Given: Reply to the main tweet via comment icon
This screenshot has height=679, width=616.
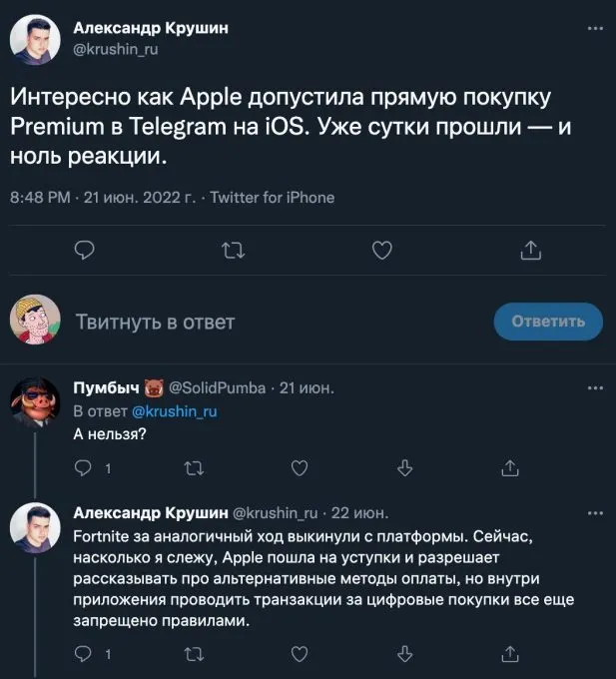Looking at the screenshot, I should [85, 252].
